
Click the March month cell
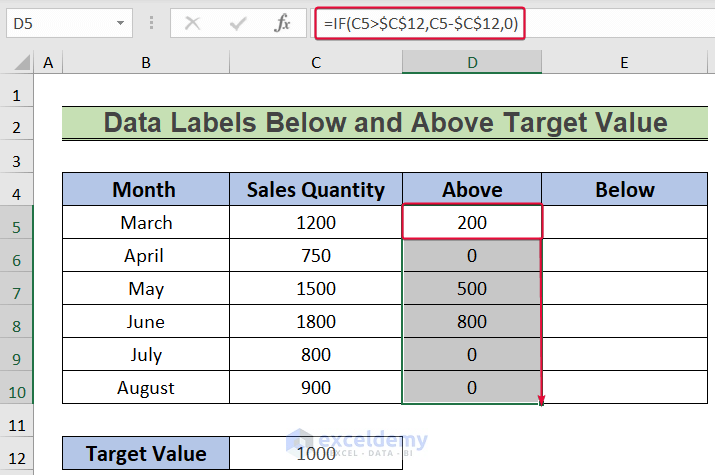(146, 223)
